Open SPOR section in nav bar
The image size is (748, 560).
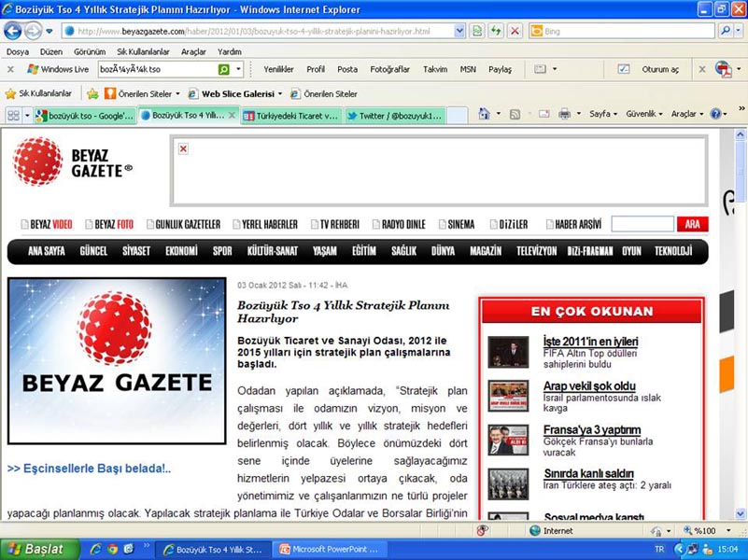[222, 251]
